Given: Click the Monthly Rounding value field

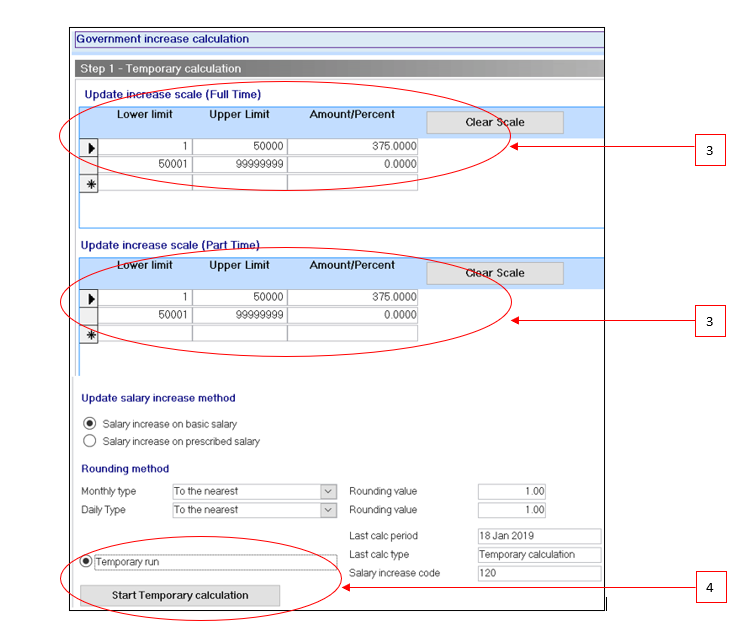Looking at the screenshot, I should (x=511, y=492).
